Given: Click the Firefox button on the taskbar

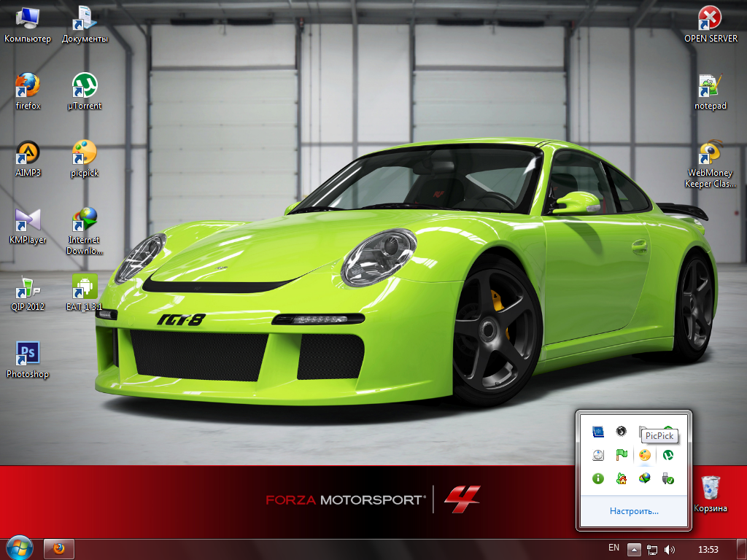Looking at the screenshot, I should click(59, 548).
